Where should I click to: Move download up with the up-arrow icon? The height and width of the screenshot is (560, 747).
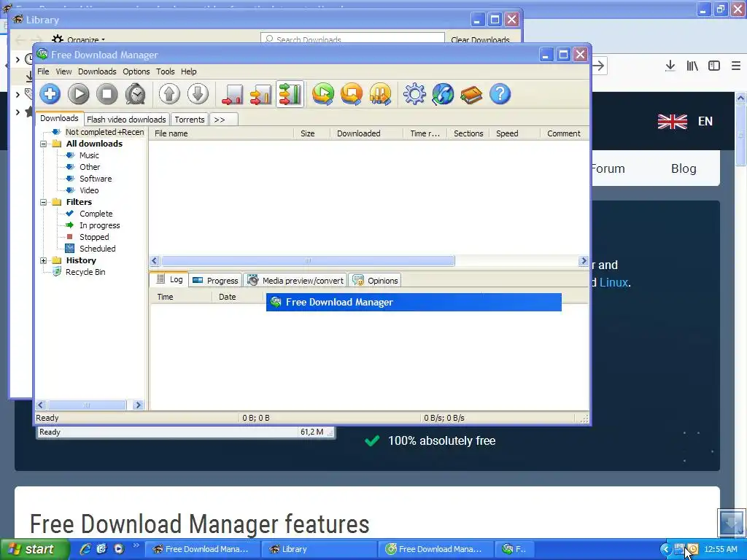pyautogui.click(x=169, y=94)
